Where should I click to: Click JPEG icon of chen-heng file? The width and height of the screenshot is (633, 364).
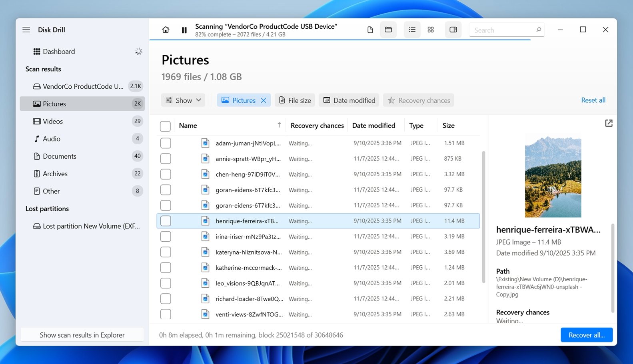click(205, 174)
